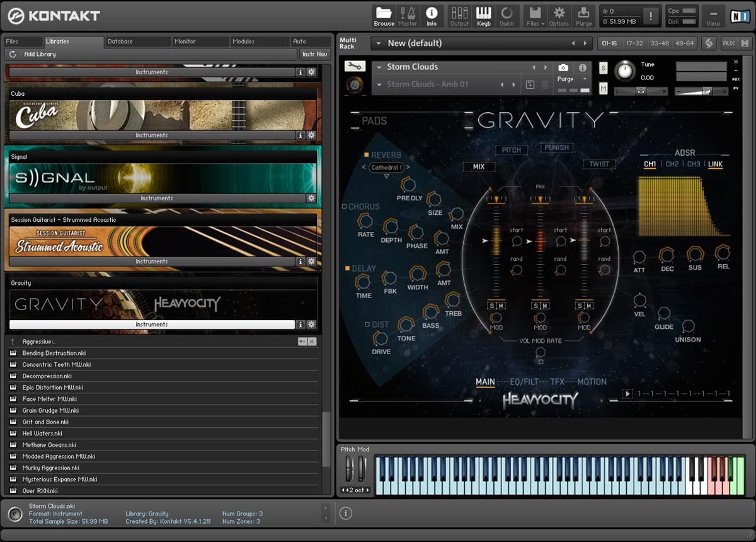Enable the DIST effect

coord(367,325)
